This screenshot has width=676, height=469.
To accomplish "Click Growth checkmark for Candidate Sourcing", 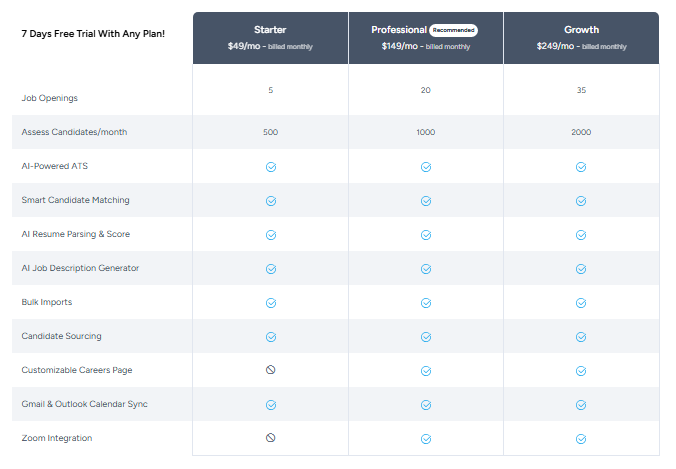I will click(581, 337).
